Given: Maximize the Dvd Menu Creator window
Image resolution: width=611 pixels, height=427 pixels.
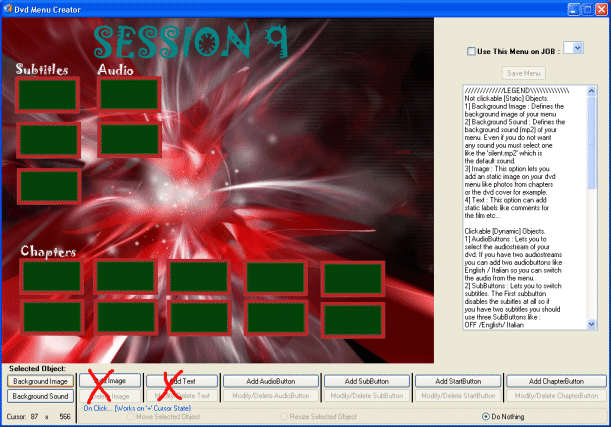Looking at the screenshot, I should click(588, 9).
